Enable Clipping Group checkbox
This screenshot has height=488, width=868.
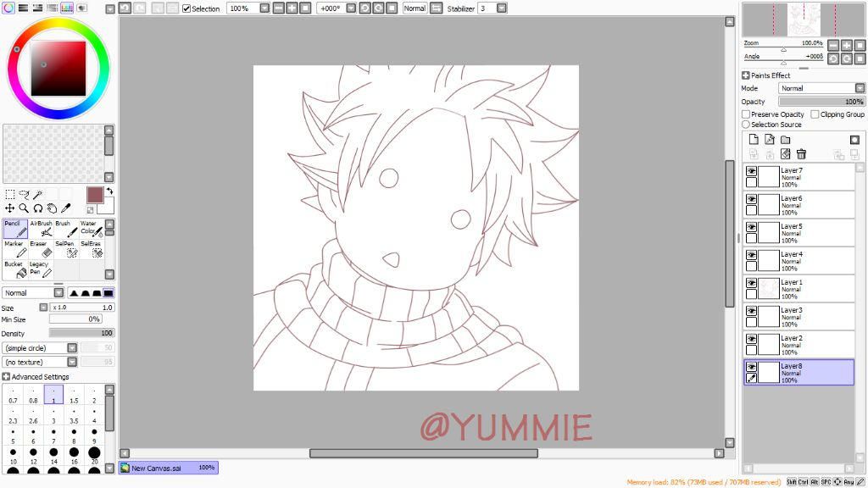815,114
